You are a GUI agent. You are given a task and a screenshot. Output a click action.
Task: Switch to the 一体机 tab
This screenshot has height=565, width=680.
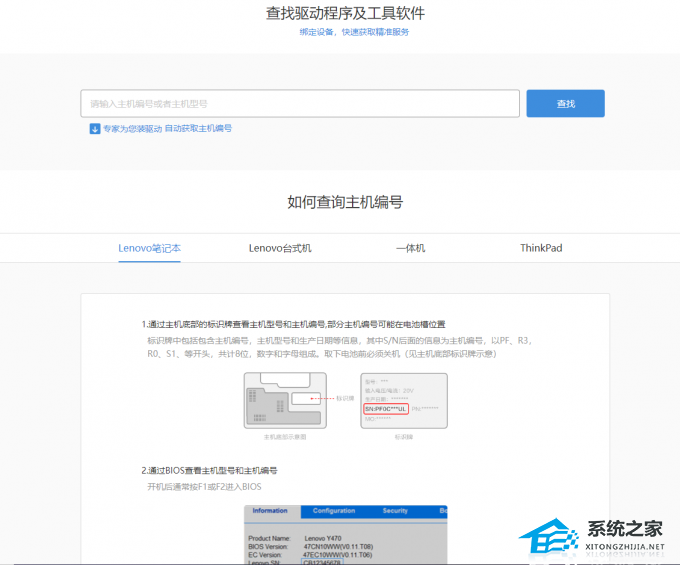pos(411,248)
